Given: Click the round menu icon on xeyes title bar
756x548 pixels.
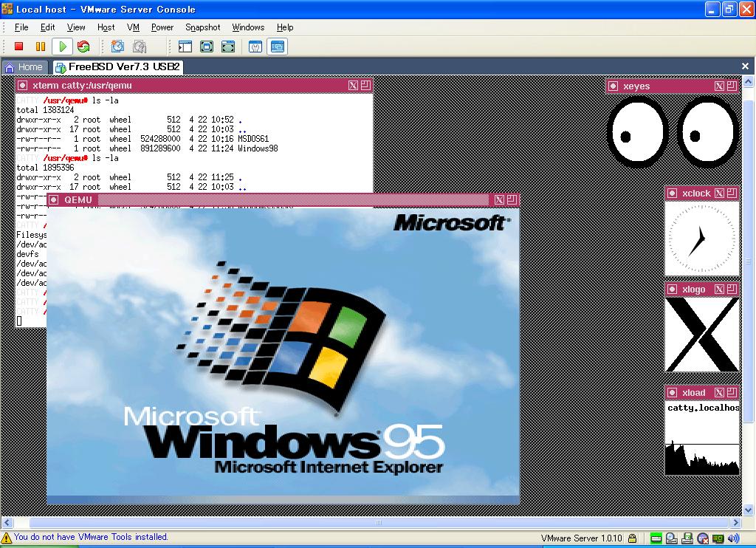Looking at the screenshot, I should tap(613, 86).
